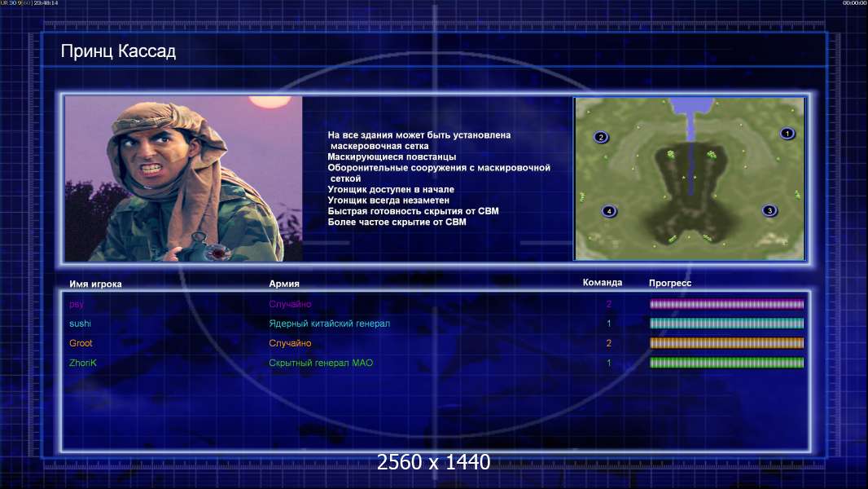Click the 'Прогресс' column header
Viewport: 868px width, 489px height.
[670, 283]
